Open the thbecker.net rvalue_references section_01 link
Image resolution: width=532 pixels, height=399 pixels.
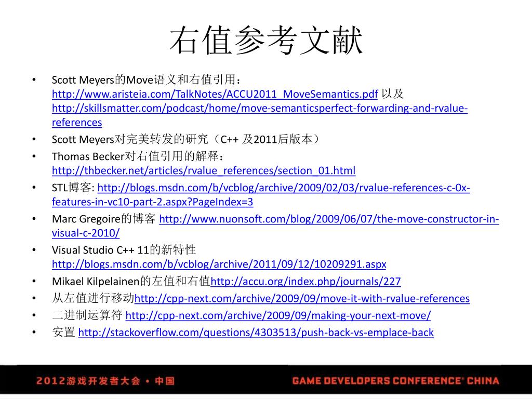pyautogui.click(x=204, y=170)
